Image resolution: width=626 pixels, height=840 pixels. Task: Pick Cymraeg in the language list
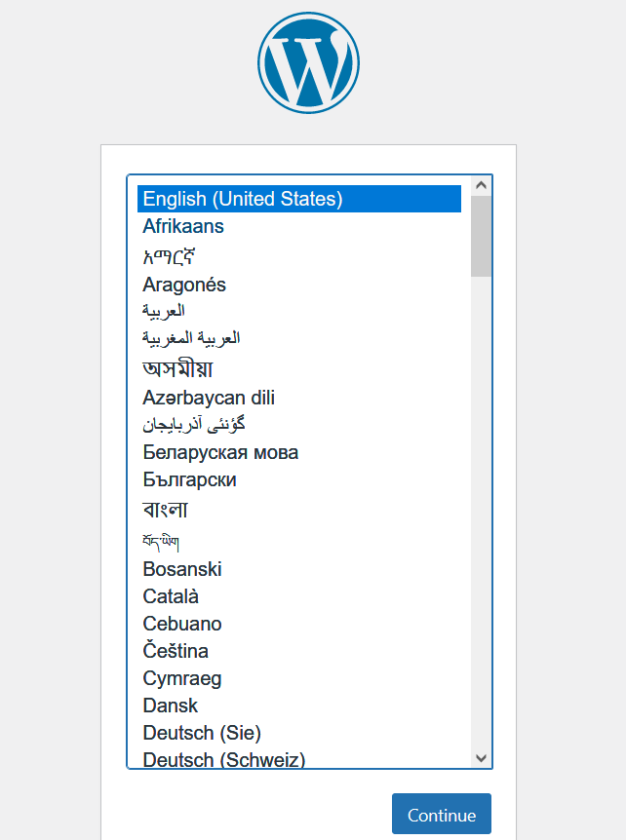click(182, 678)
